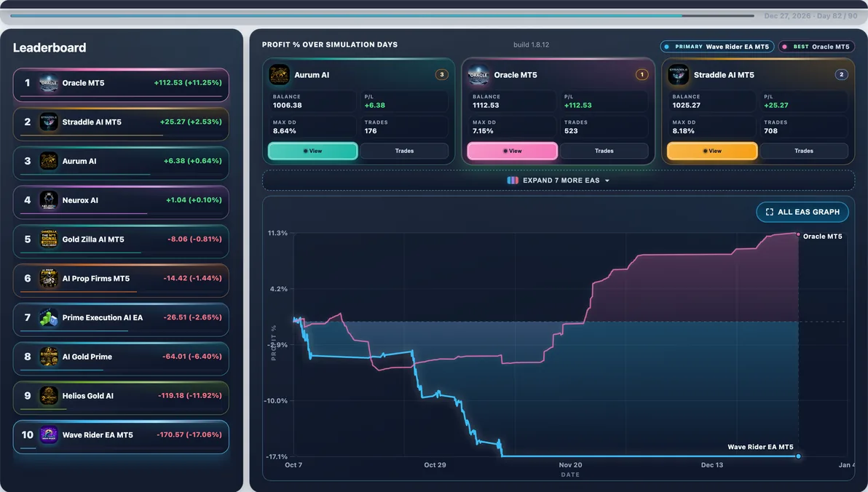The height and width of the screenshot is (492, 868).
Task: Click the AI Gold Prime avatar icon
Action: click(49, 357)
